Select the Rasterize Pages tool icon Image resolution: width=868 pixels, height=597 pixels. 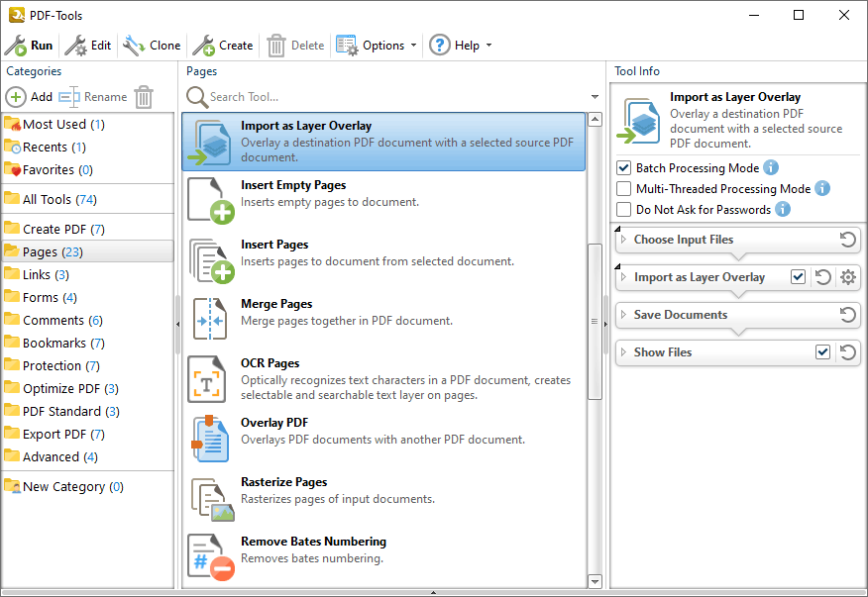[x=213, y=499]
